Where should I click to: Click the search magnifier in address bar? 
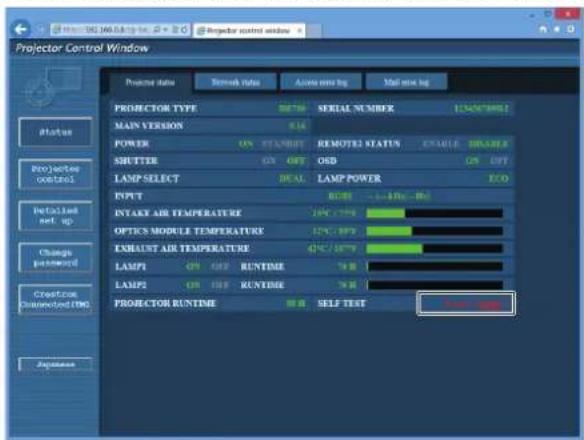pyautogui.click(x=157, y=29)
